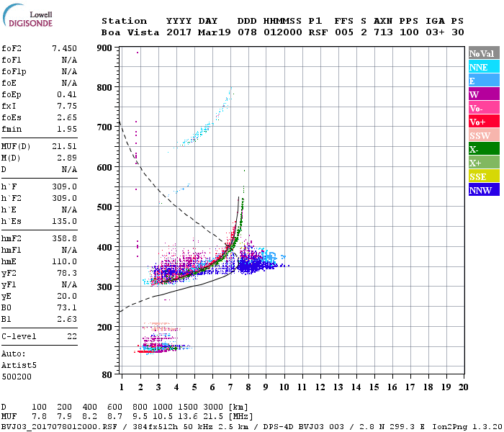Select the NNW blue legend swatch

pos(484,190)
